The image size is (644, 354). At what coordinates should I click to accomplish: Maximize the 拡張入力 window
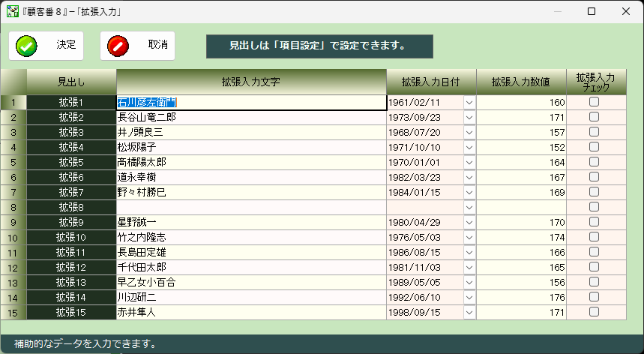point(592,11)
